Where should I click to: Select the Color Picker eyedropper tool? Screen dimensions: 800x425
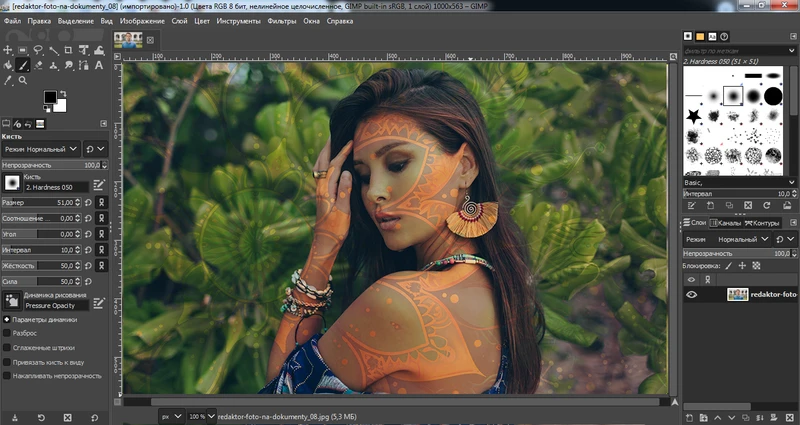pyautogui.click(x=8, y=80)
